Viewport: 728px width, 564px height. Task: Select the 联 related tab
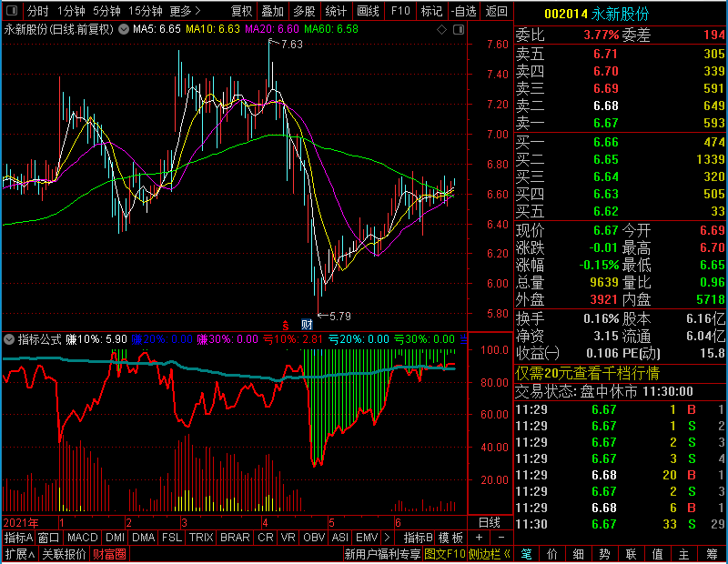point(631,554)
